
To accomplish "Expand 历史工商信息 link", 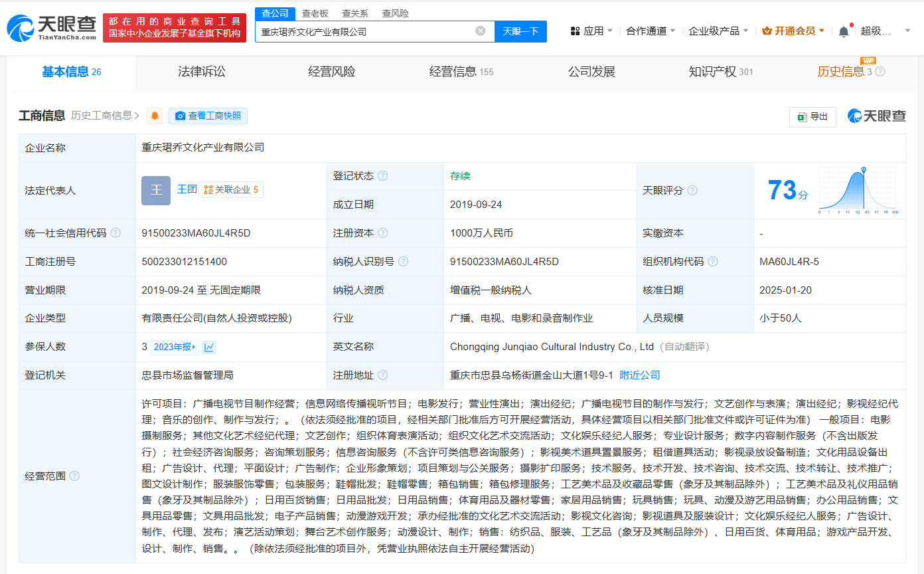I will click(105, 116).
